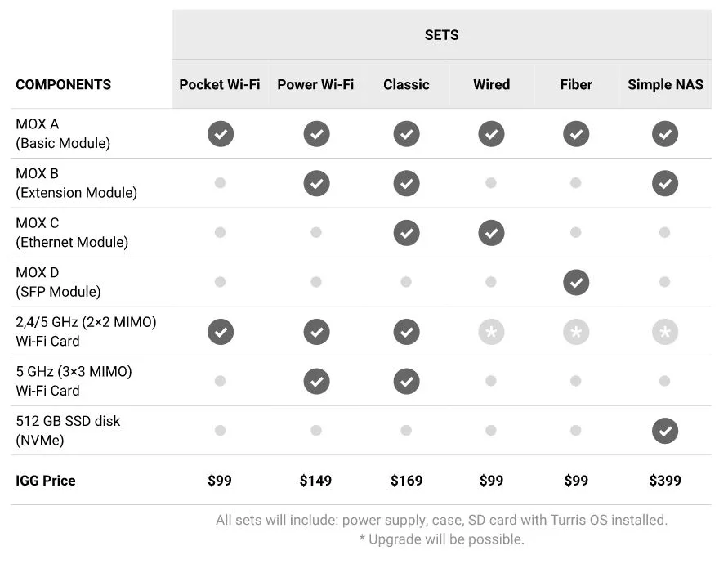Click the $399 Simple NAS price

[665, 481]
